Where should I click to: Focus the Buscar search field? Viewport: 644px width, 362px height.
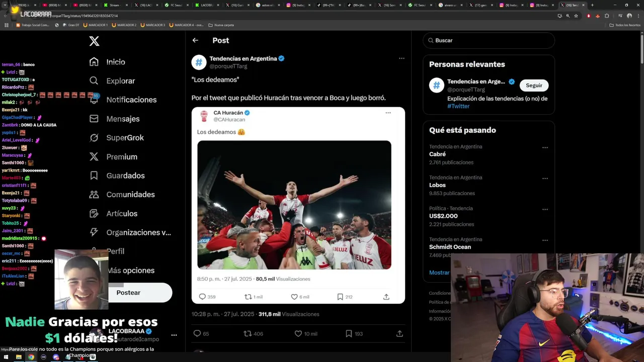tap(489, 40)
